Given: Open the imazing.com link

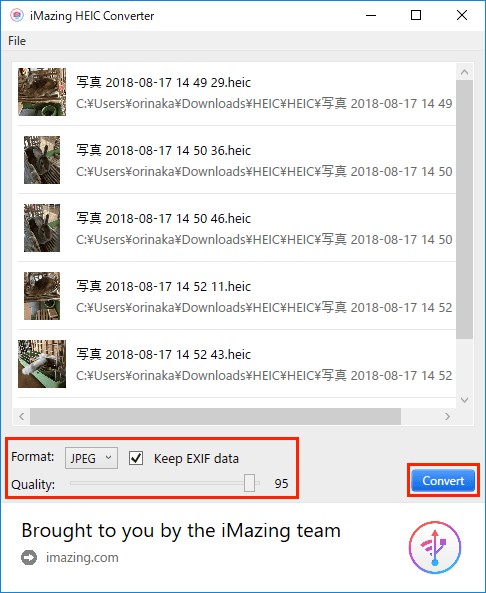Looking at the screenshot, I should pos(82,558).
